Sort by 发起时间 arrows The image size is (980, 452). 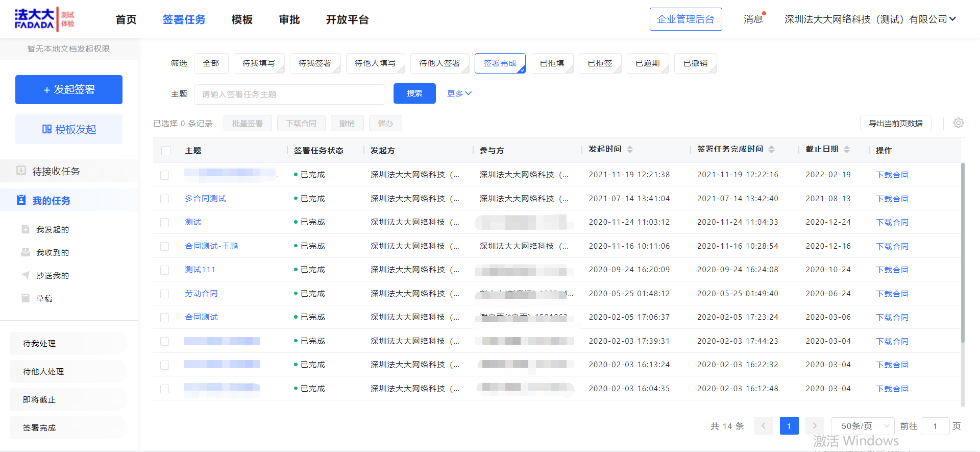point(630,149)
